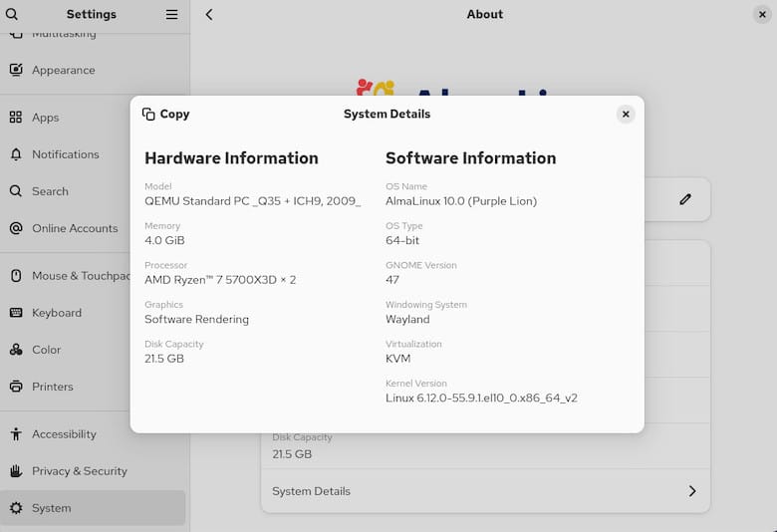The image size is (777, 532).
Task: Close the Settings window
Action: 762,14
